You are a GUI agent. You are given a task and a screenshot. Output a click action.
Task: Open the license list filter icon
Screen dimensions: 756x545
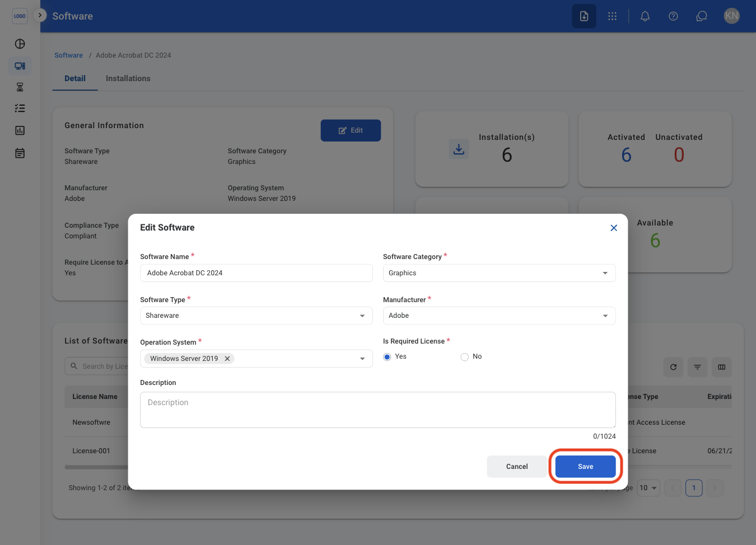[697, 367]
